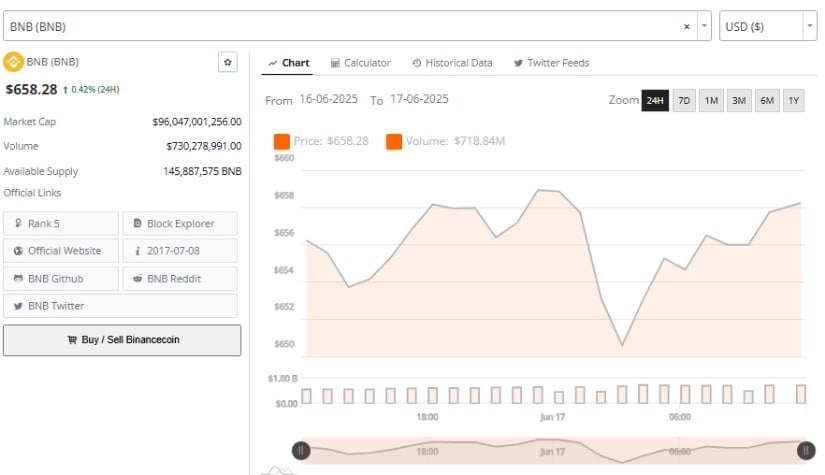
Task: Select the 1Y zoom range
Action: tap(793, 100)
